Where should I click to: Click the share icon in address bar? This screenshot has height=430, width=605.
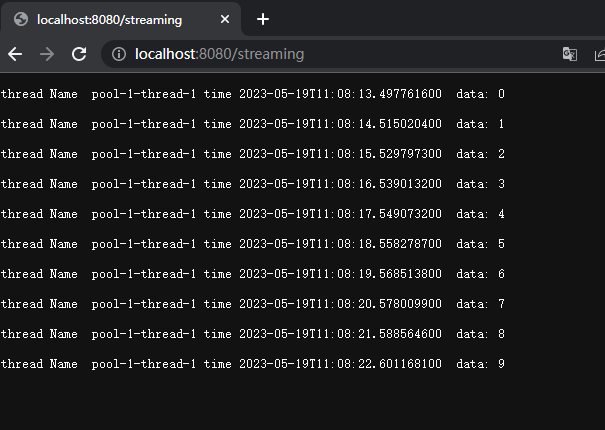point(600,54)
